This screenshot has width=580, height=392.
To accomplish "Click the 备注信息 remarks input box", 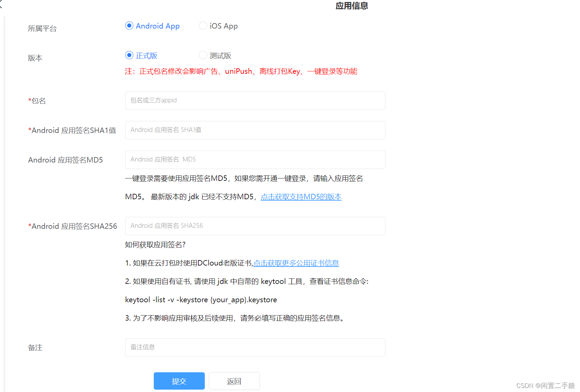I will (255, 347).
